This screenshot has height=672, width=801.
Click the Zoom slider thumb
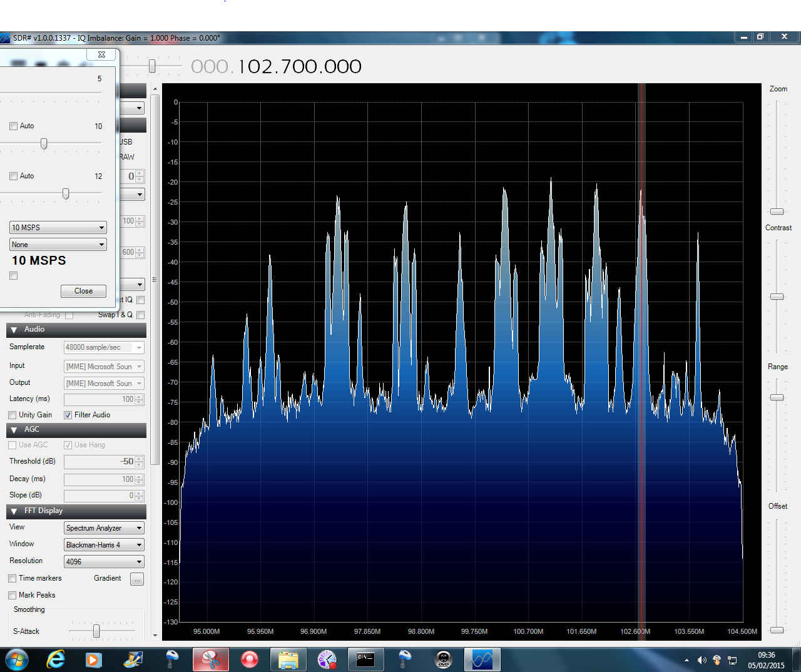pyautogui.click(x=777, y=211)
